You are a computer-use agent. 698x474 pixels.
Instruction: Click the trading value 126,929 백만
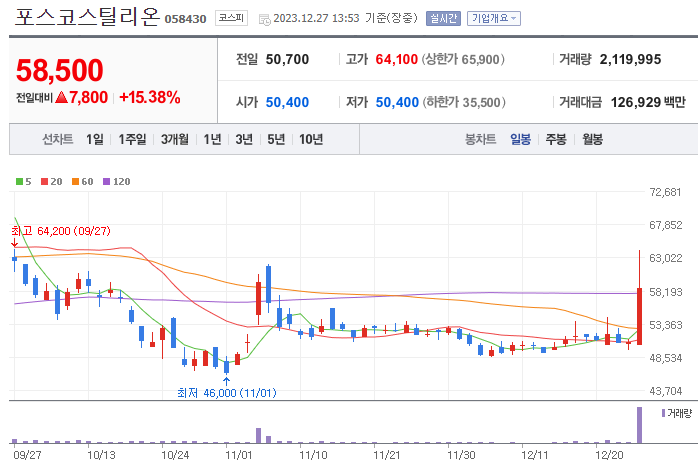coord(648,102)
